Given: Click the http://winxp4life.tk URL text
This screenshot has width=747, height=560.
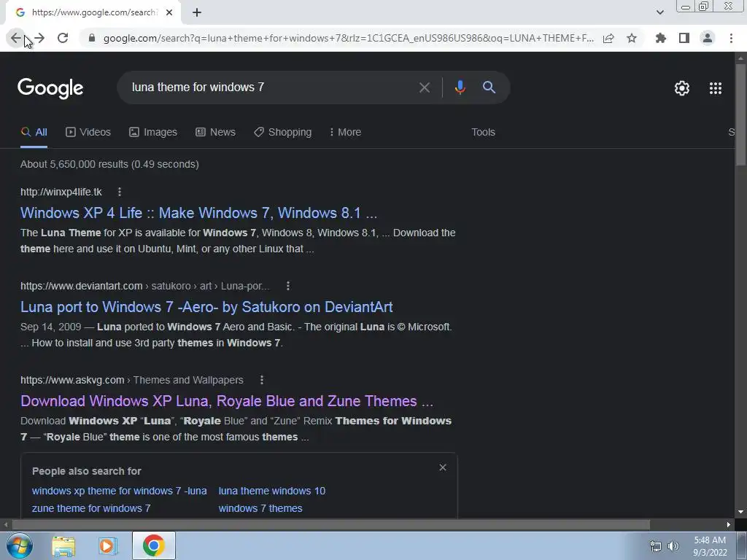Looking at the screenshot, I should [x=61, y=192].
